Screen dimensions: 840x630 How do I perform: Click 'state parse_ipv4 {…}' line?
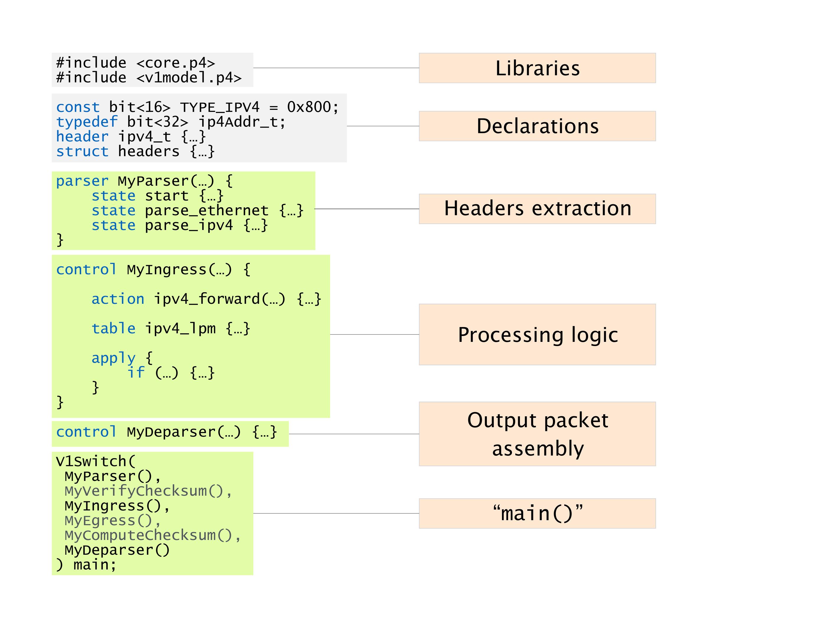pyautogui.click(x=180, y=226)
